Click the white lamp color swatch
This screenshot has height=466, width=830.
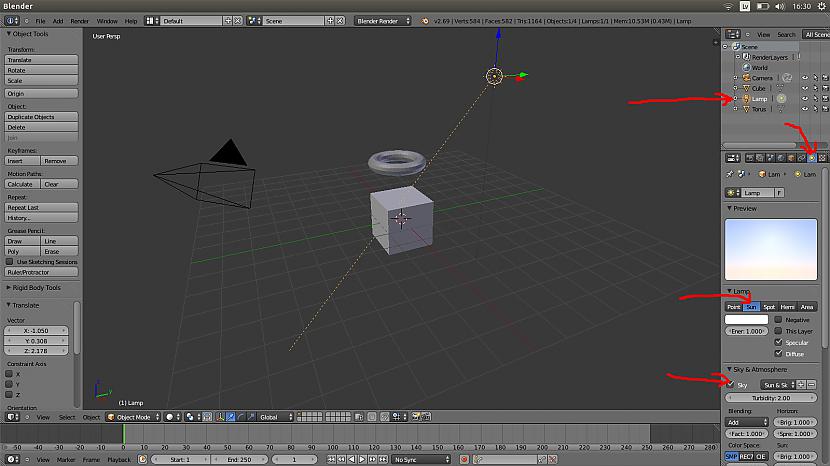(x=746, y=319)
